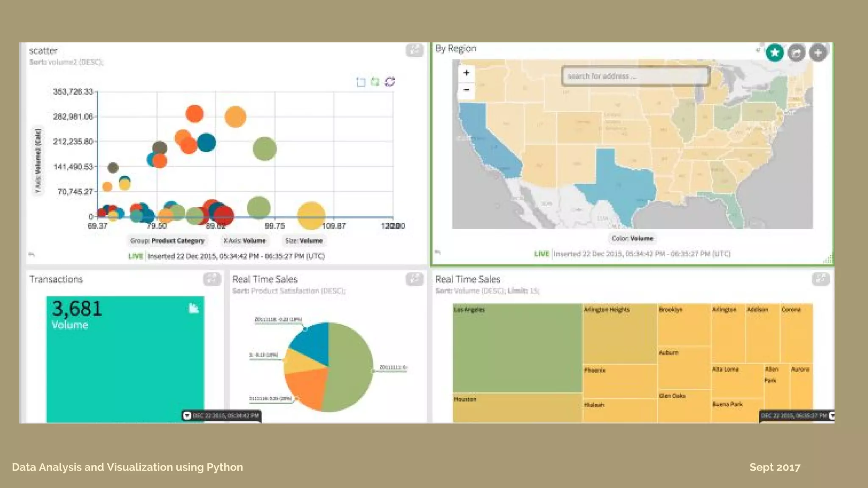Click Sort: Product Satisfaction (DESC) text
Viewport: 868px width, 488px height.
point(289,291)
